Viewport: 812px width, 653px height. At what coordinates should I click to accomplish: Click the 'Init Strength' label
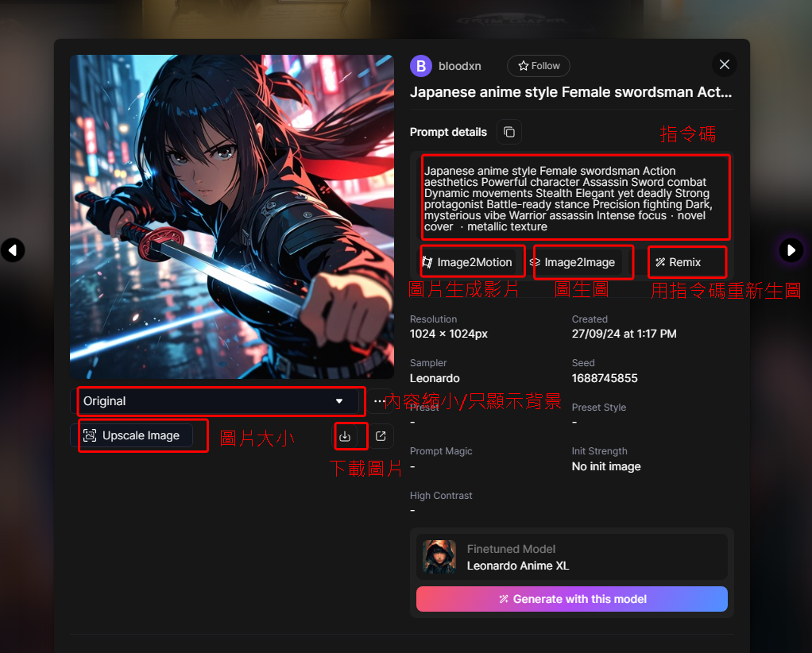point(599,451)
